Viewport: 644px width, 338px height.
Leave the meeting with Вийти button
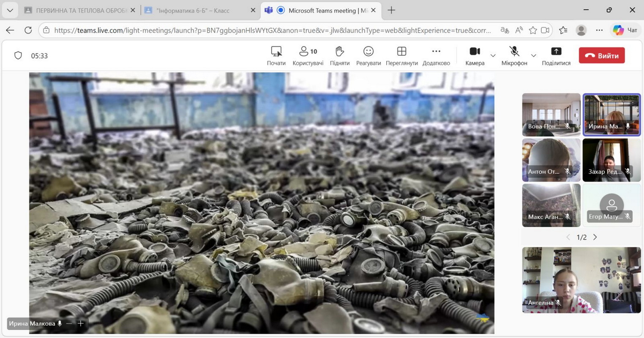(x=601, y=55)
